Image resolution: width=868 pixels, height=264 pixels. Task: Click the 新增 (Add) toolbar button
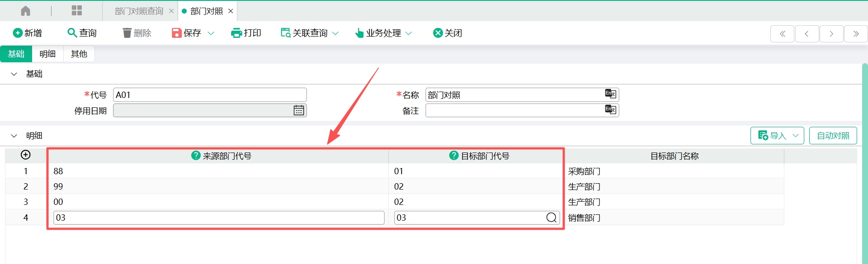(28, 33)
